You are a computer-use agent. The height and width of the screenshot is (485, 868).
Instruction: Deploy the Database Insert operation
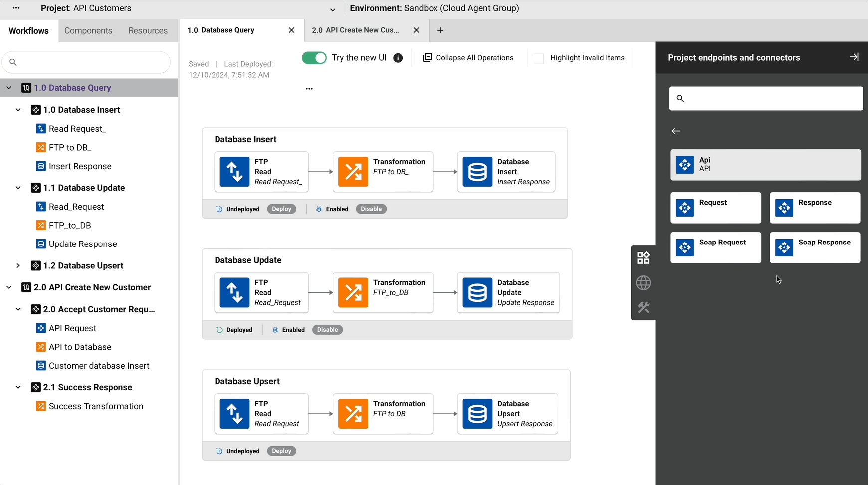[281, 209]
